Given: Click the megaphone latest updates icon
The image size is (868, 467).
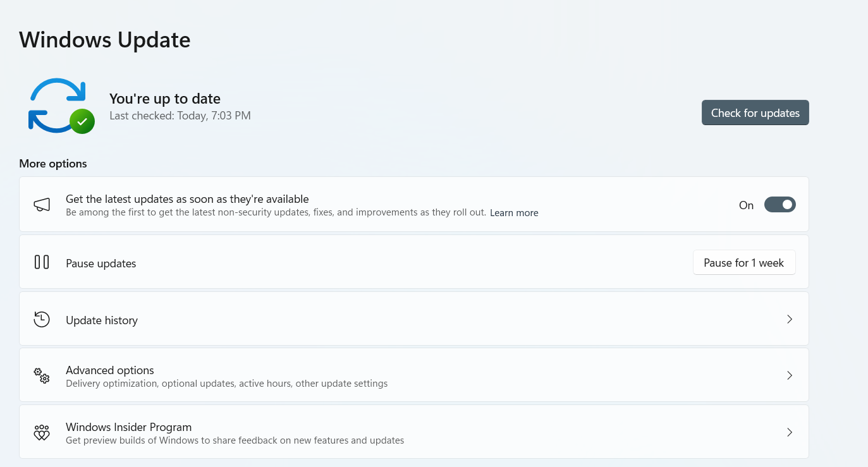Looking at the screenshot, I should coord(42,205).
